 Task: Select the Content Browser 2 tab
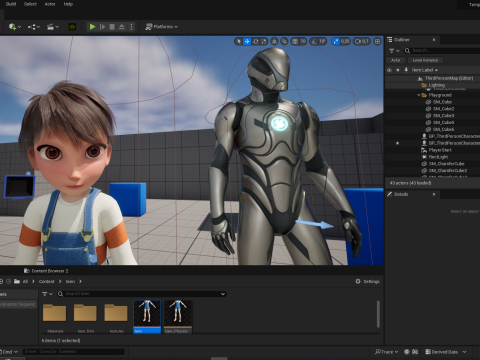click(x=47, y=271)
